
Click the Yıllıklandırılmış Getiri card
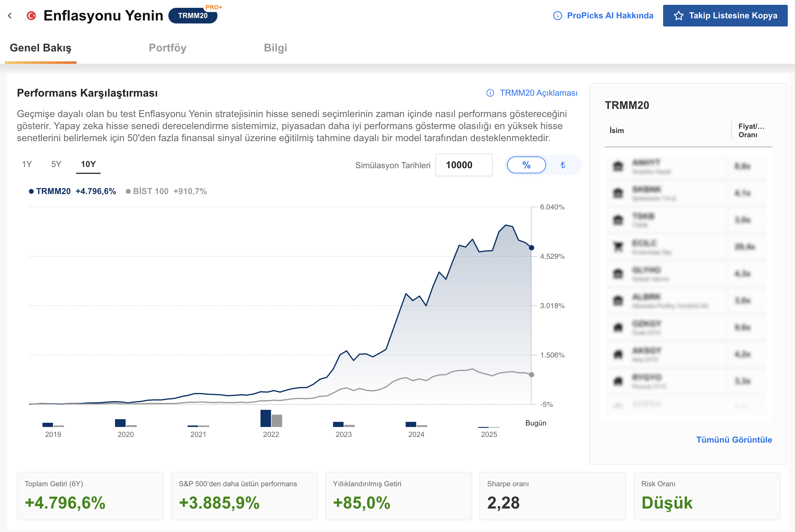(x=398, y=496)
